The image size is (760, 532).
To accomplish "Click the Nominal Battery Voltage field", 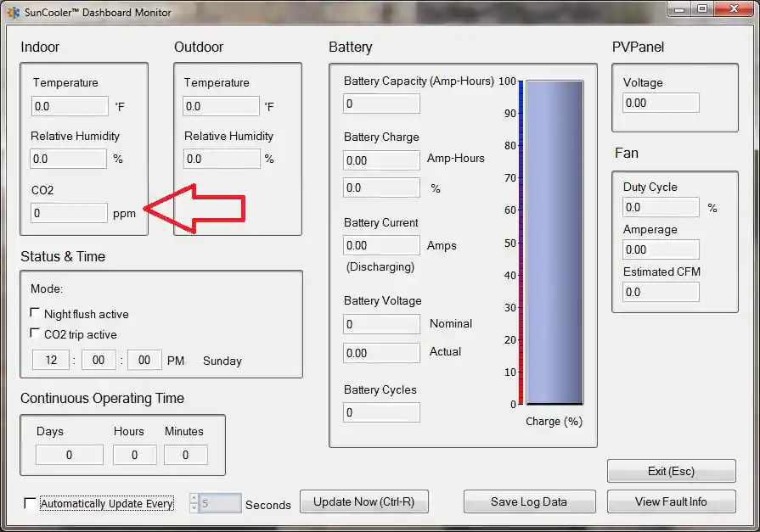I will 381,324.
